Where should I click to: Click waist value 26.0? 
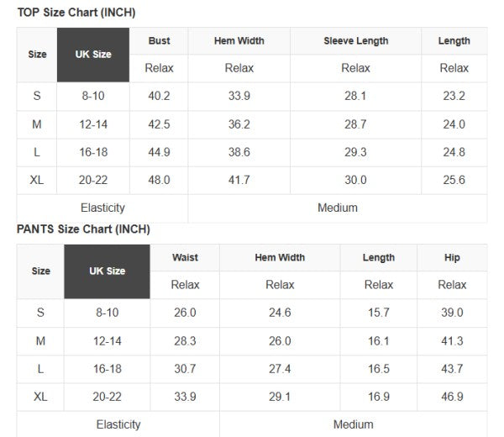click(185, 313)
